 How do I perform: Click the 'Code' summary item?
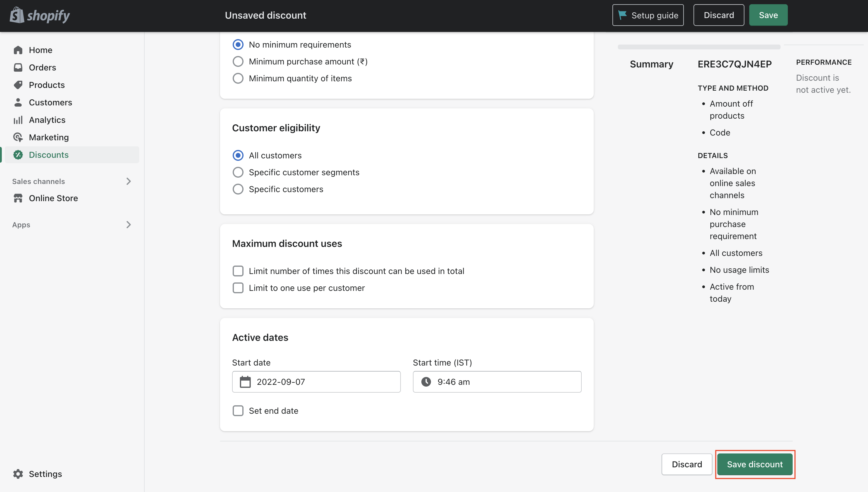click(719, 133)
